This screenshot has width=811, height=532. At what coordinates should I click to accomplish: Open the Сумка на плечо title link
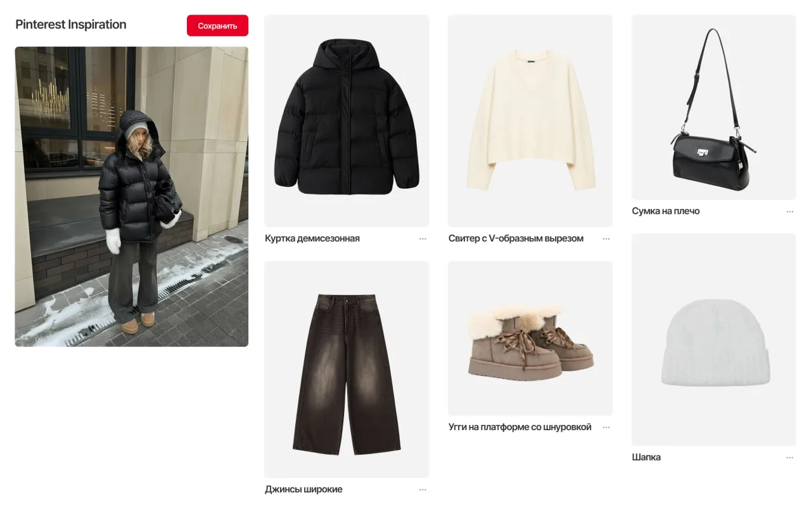pos(666,212)
